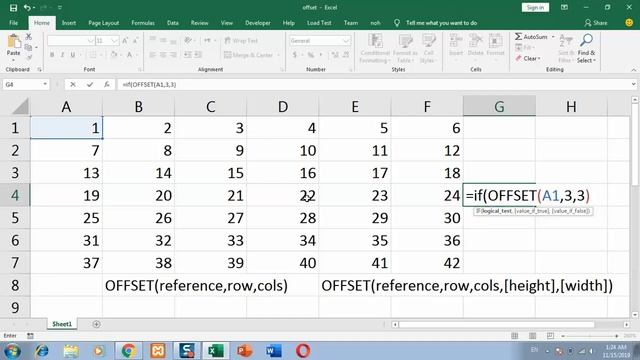Toggle Wrap Text

[241, 41]
